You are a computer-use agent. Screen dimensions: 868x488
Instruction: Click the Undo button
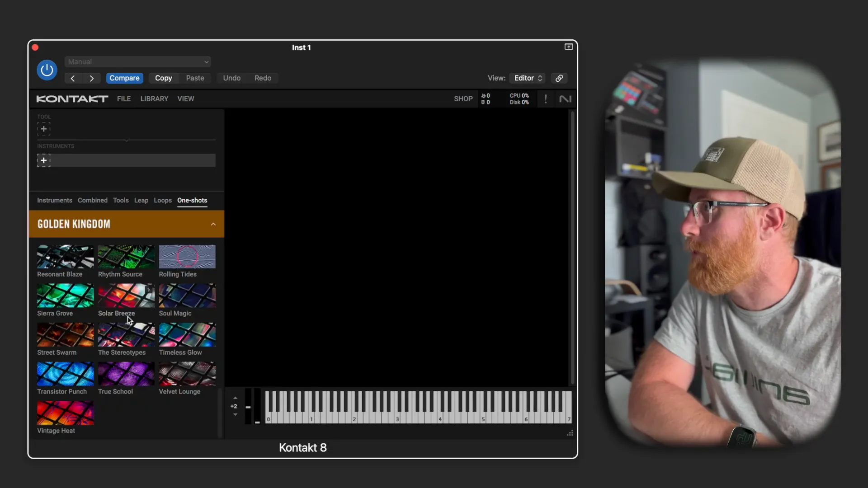pyautogui.click(x=232, y=78)
